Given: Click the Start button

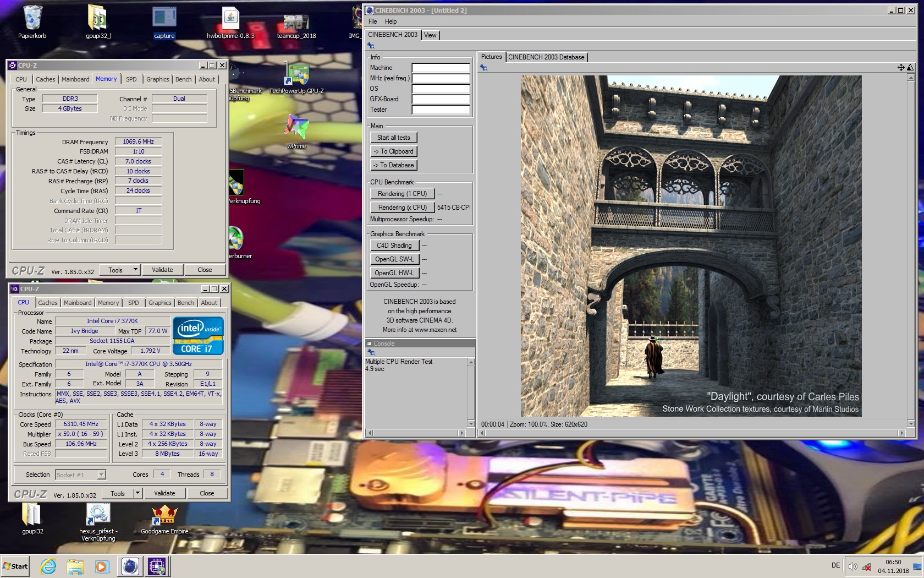Looking at the screenshot, I should click(x=15, y=566).
